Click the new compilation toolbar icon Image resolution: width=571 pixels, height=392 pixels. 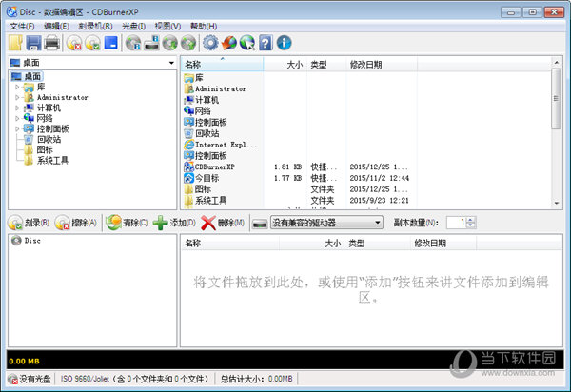[15, 43]
